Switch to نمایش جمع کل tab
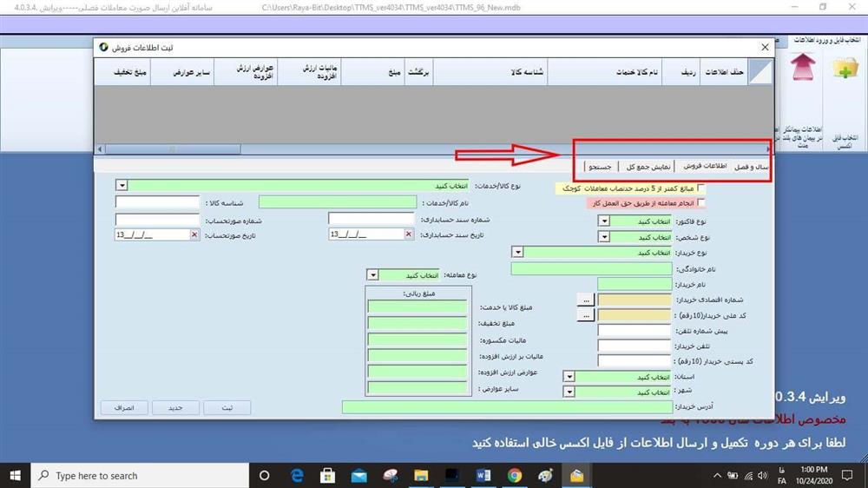868x488 pixels. [648, 167]
